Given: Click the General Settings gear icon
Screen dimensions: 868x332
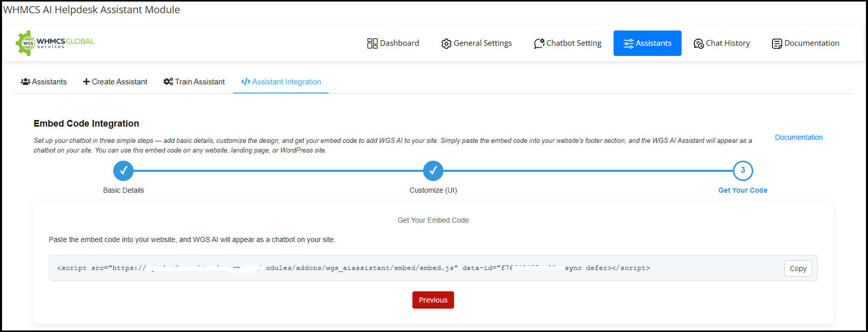Looking at the screenshot, I should coord(446,44).
